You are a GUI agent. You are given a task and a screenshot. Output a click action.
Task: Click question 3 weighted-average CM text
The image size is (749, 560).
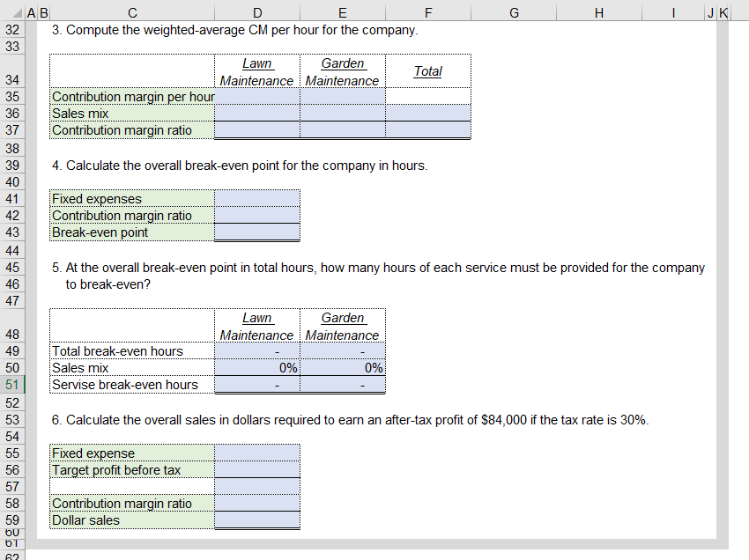coord(235,30)
